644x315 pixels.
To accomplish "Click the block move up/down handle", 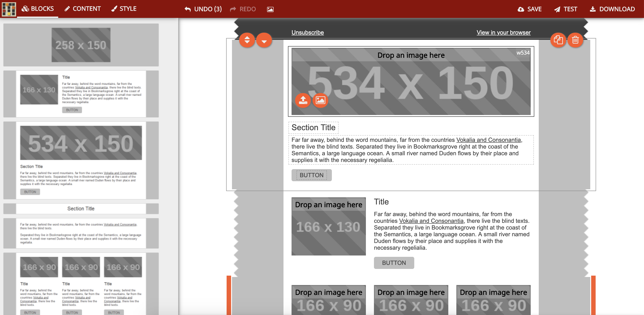I will click(247, 40).
